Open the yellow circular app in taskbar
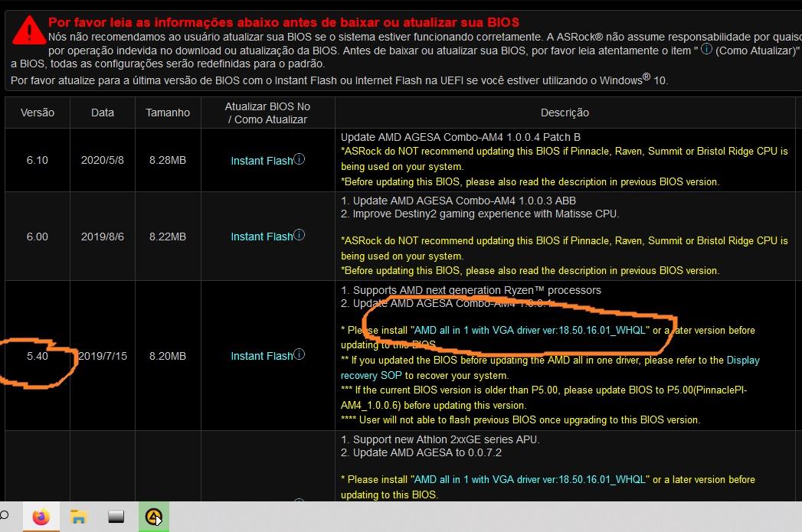Viewport: 802px width, 532px height. tap(153, 517)
